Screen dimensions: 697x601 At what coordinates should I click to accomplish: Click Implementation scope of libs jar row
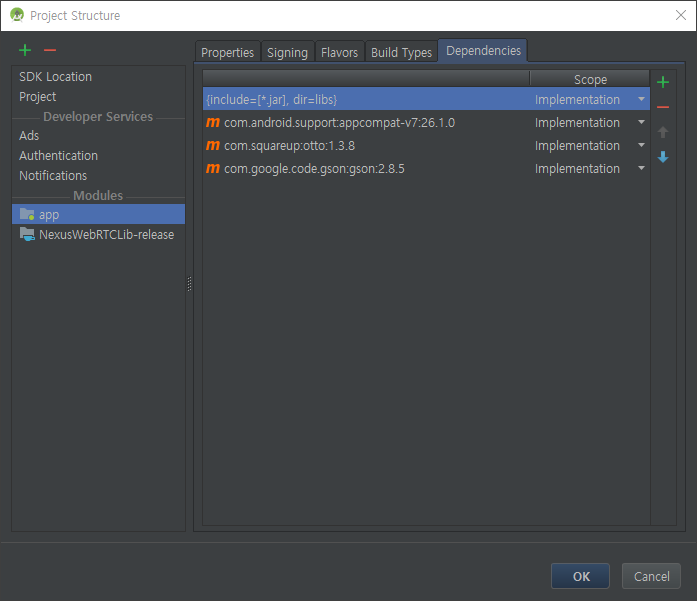(577, 99)
